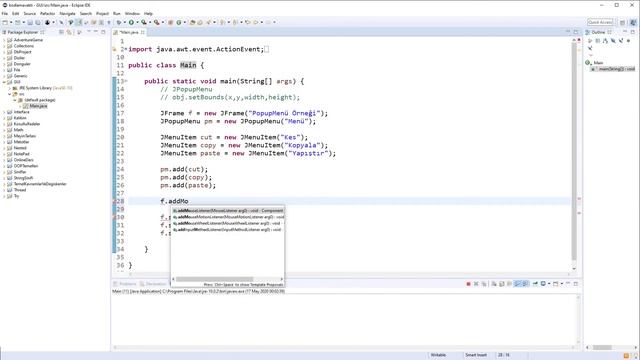The height and width of the screenshot is (360, 640).
Task: Maximize the editor area icon
Action: pyautogui.click(x=576, y=32)
